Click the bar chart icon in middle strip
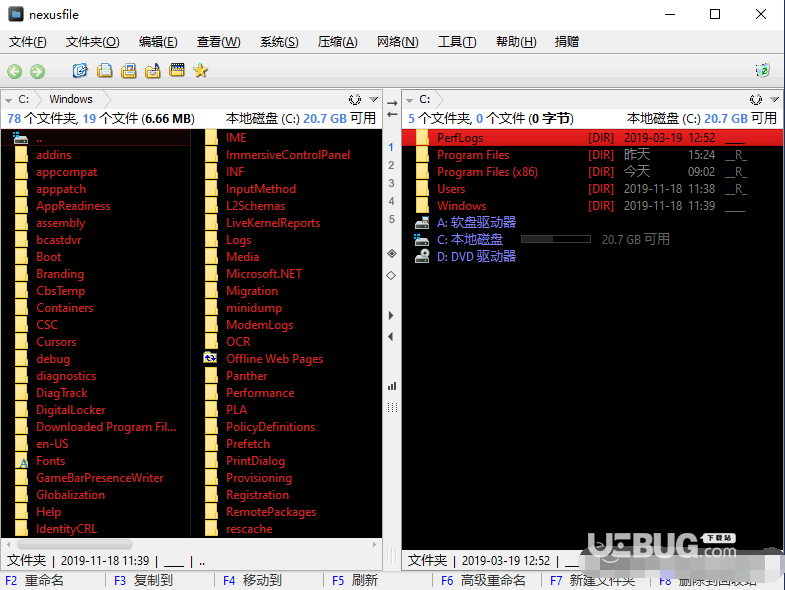Screen dimensions: 785x590 (392, 386)
